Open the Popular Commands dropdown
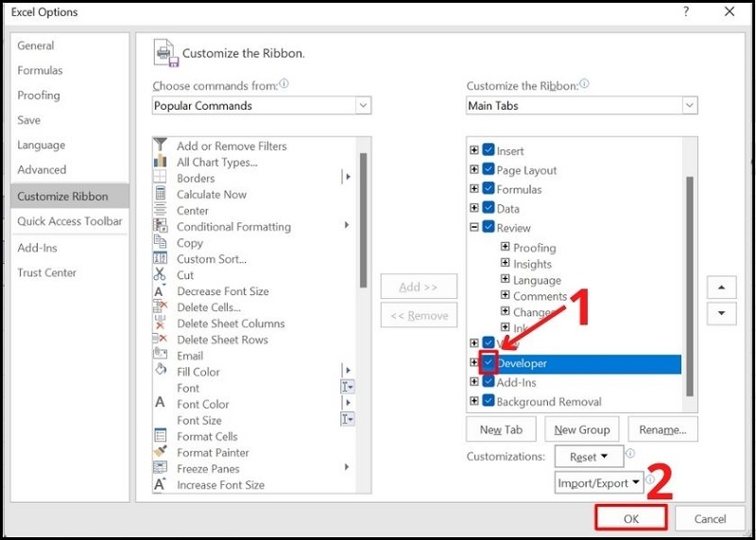This screenshot has width=756, height=540. tap(363, 106)
